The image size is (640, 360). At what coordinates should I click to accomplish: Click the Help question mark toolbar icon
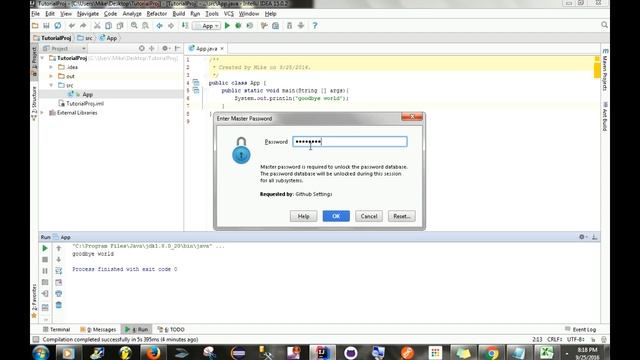point(315,26)
